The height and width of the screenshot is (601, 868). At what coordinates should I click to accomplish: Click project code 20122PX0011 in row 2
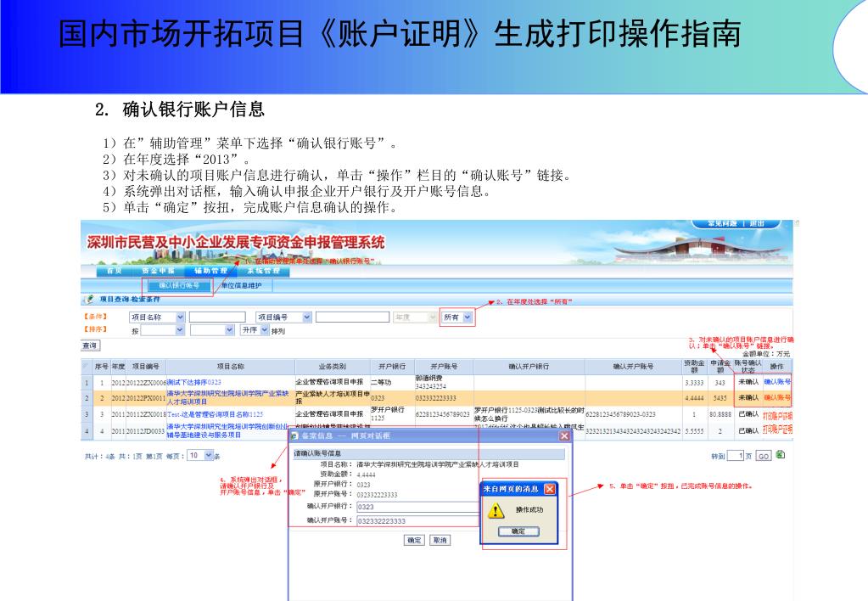coord(146,398)
